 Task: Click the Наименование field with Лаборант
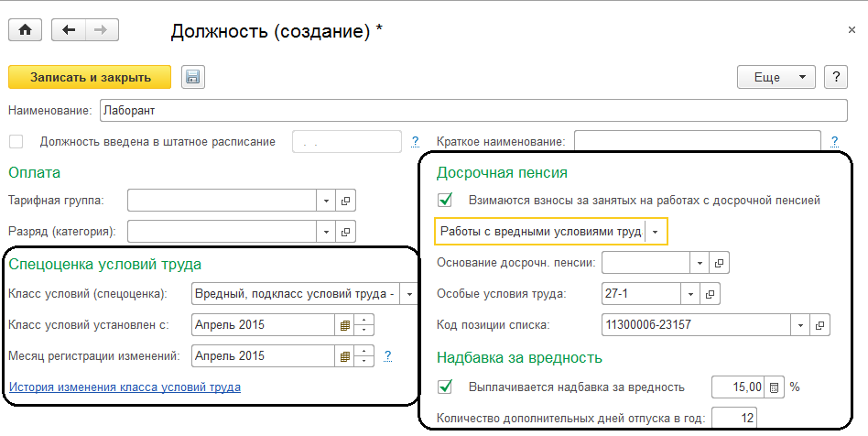(x=473, y=110)
